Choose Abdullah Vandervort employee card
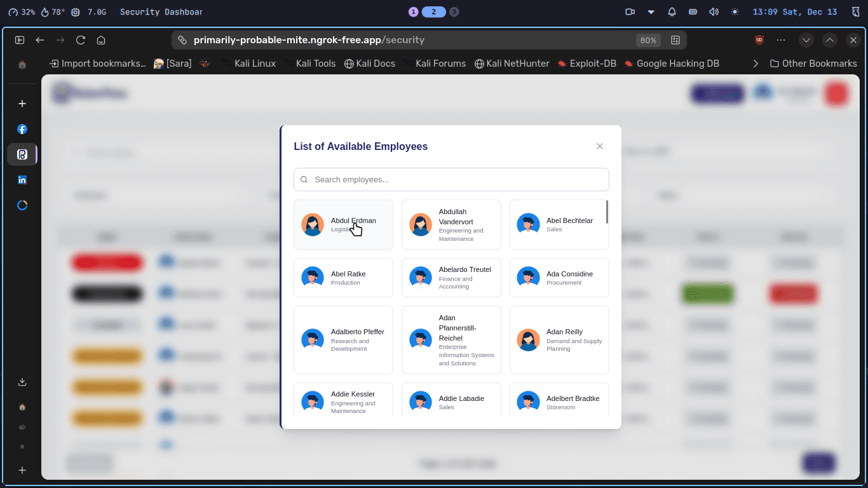This screenshot has width=868, height=488. [451, 225]
